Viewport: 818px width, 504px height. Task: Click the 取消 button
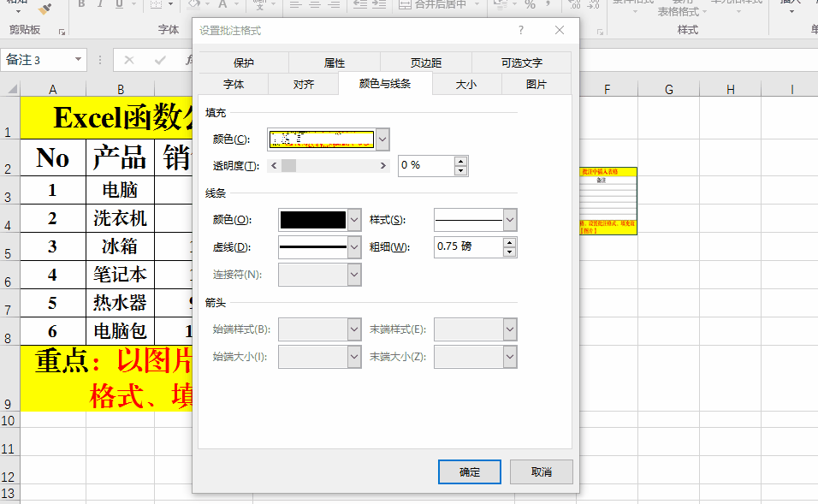click(542, 471)
